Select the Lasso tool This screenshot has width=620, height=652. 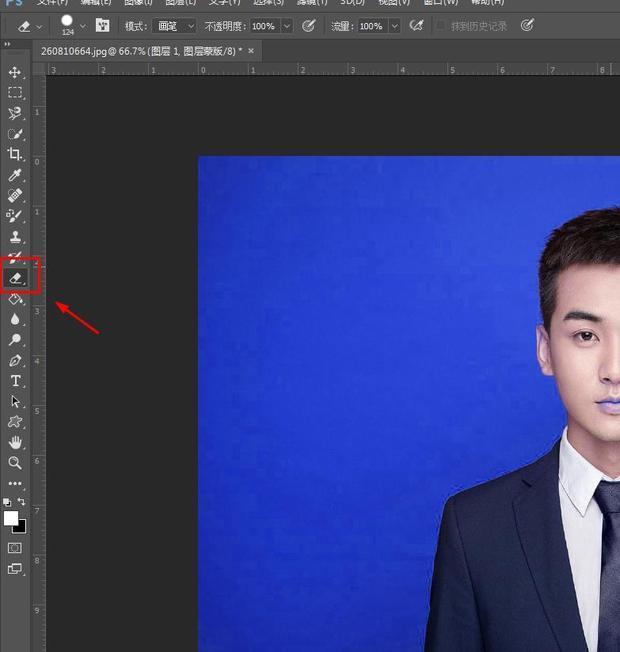point(15,113)
